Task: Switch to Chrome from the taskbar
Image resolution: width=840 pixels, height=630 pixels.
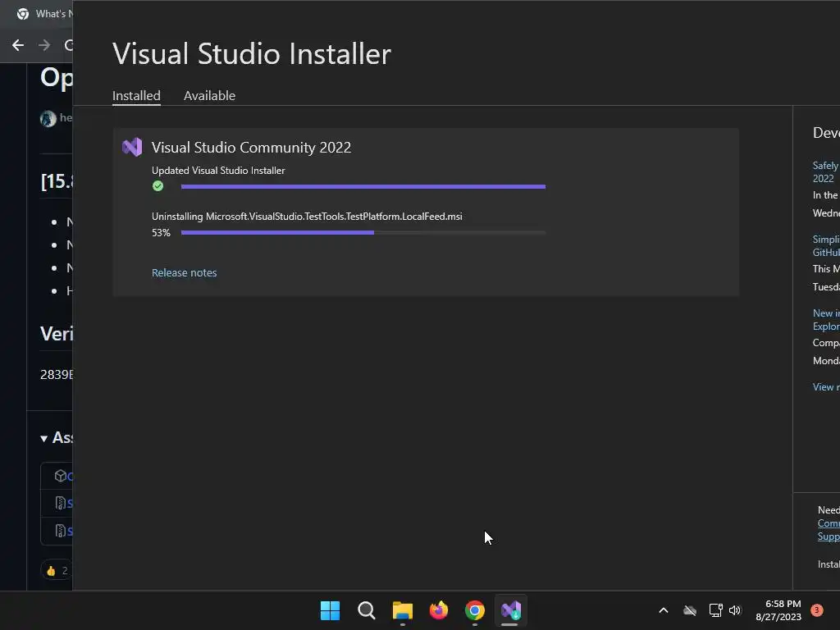Action: pos(475,610)
